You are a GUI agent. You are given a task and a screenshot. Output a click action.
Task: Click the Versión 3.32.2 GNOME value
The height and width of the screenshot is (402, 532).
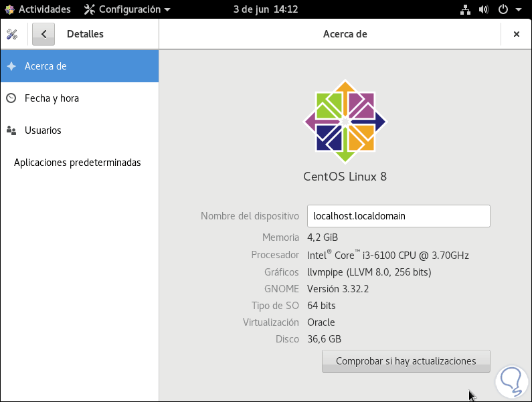[x=338, y=289]
